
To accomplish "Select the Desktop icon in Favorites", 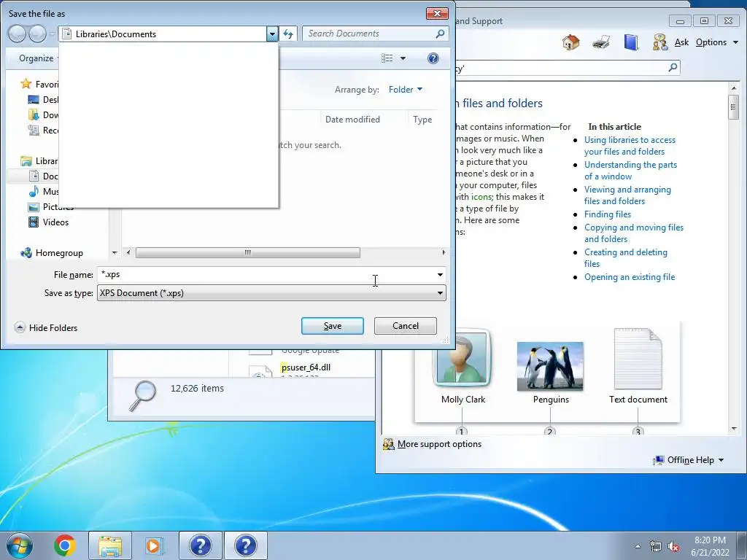I will point(34,99).
